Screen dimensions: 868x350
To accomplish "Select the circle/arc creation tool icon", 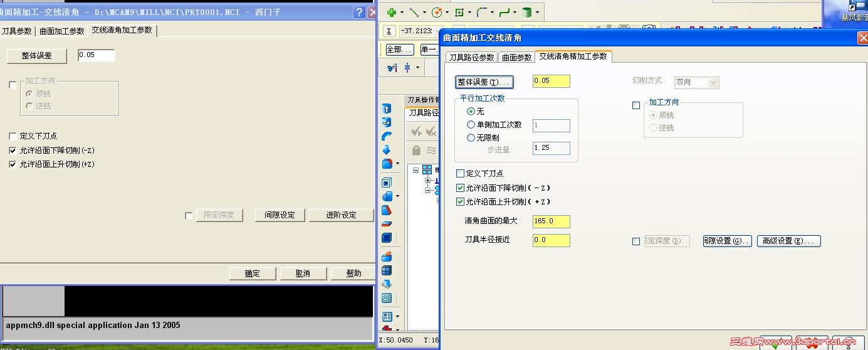I will 437,12.
